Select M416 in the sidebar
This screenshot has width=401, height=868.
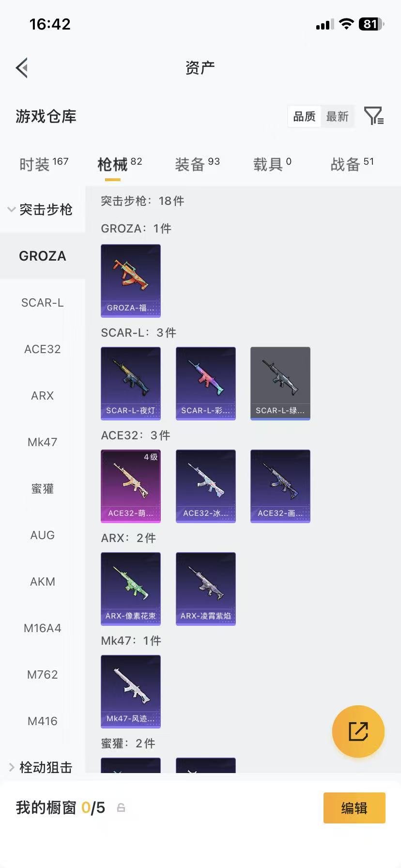coord(43,721)
